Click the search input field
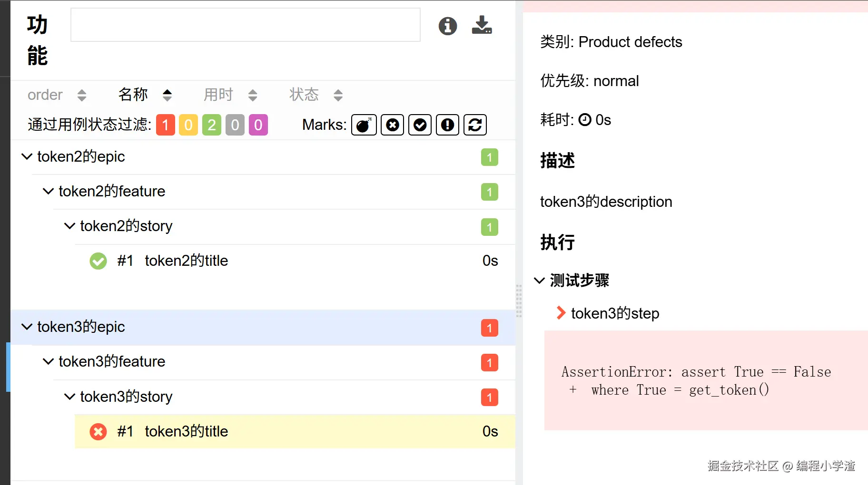This screenshot has height=485, width=868. coord(245,25)
